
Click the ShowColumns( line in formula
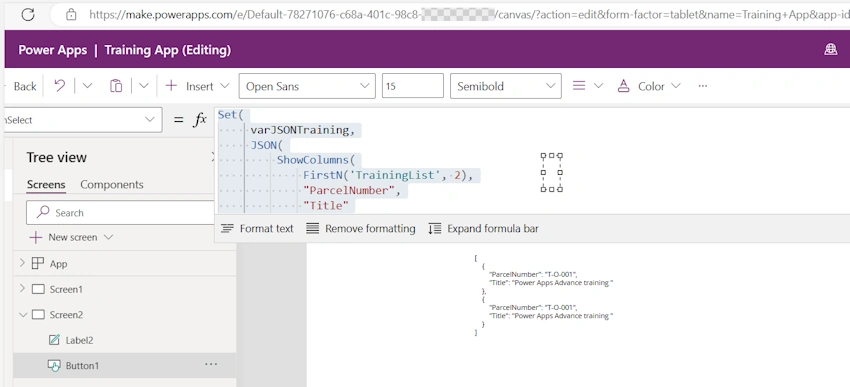tap(315, 160)
